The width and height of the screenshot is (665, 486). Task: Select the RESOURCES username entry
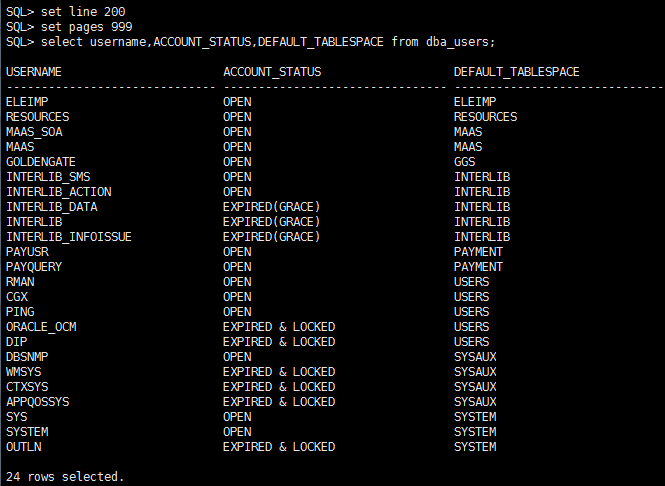(x=38, y=117)
